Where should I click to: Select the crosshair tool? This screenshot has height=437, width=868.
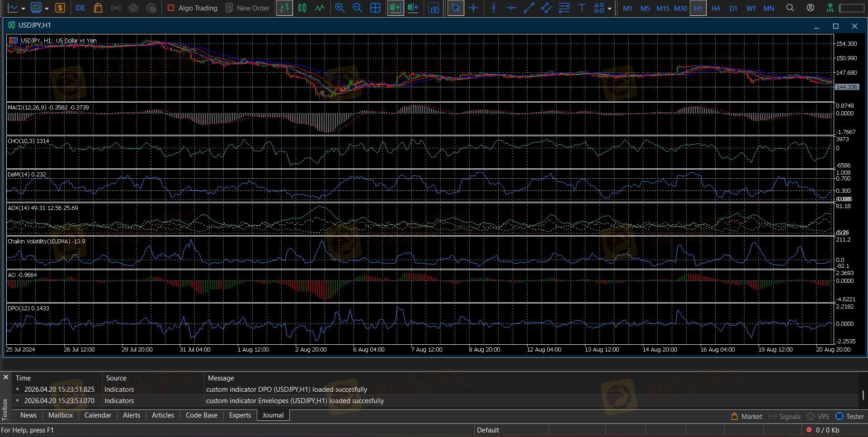click(473, 8)
